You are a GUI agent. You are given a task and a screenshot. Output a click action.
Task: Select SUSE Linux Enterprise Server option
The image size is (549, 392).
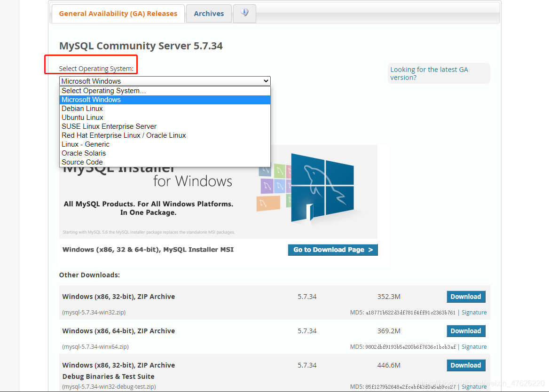click(x=165, y=126)
